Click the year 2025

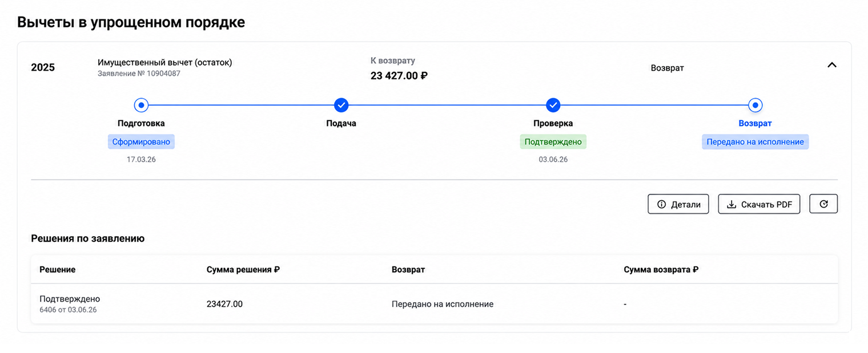coord(43,67)
